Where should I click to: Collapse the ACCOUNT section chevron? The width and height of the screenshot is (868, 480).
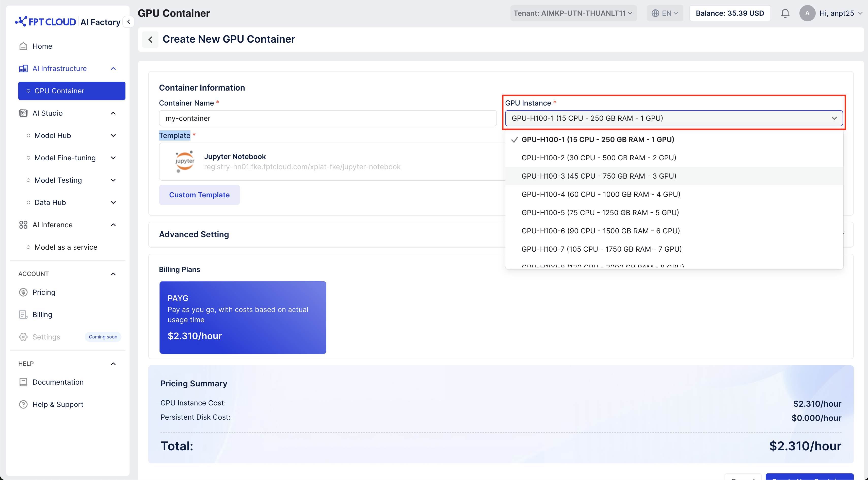pos(113,274)
